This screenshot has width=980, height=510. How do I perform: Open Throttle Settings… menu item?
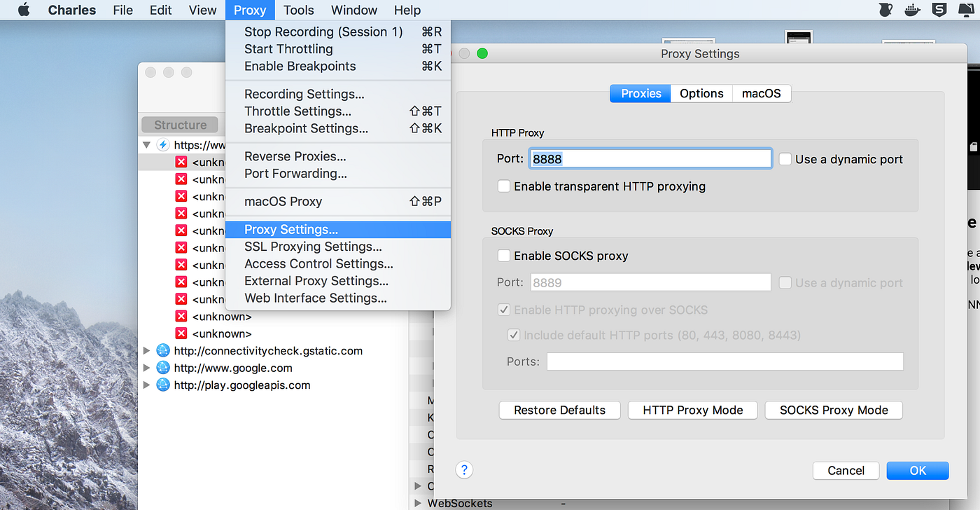(338, 111)
